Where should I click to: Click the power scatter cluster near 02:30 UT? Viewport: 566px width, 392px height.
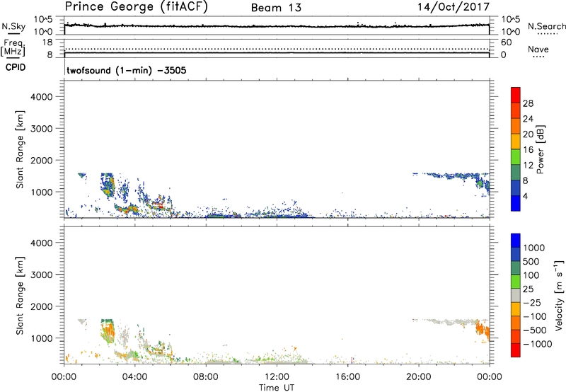pyautogui.click(x=108, y=185)
